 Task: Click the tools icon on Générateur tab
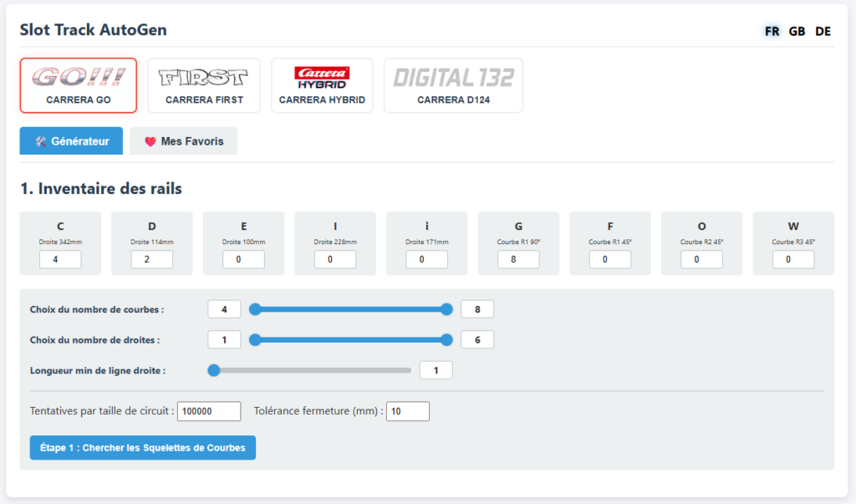pyautogui.click(x=40, y=141)
